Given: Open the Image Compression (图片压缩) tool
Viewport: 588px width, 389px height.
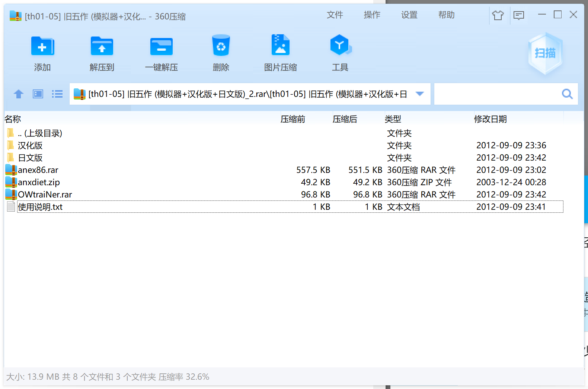Looking at the screenshot, I should pyautogui.click(x=280, y=46).
